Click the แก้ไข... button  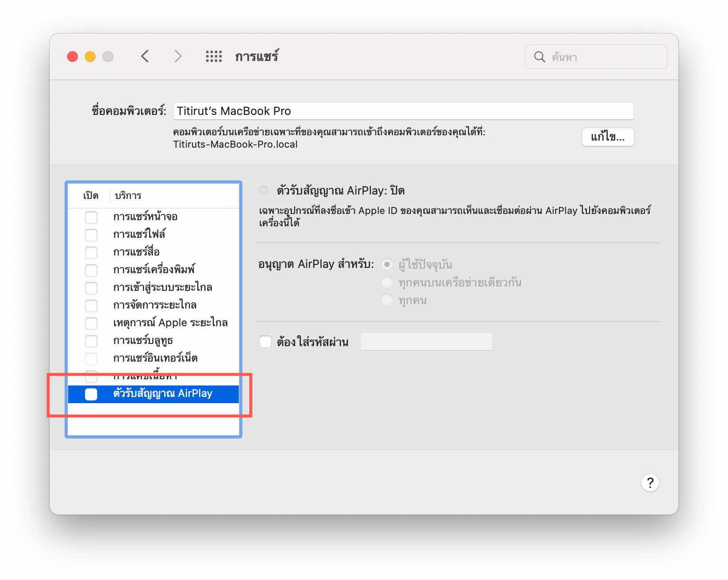(608, 137)
